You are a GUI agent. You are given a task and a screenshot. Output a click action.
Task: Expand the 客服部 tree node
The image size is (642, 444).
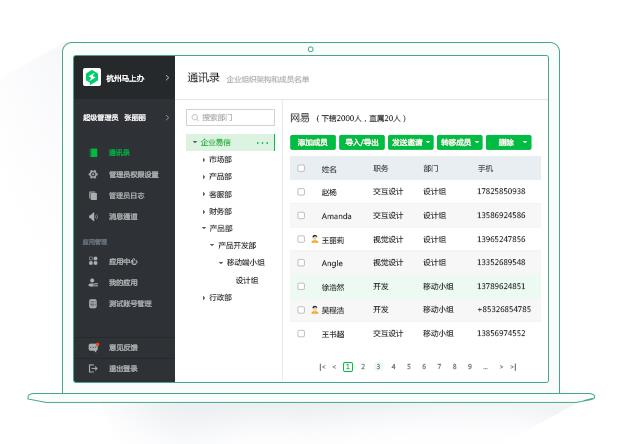203,194
